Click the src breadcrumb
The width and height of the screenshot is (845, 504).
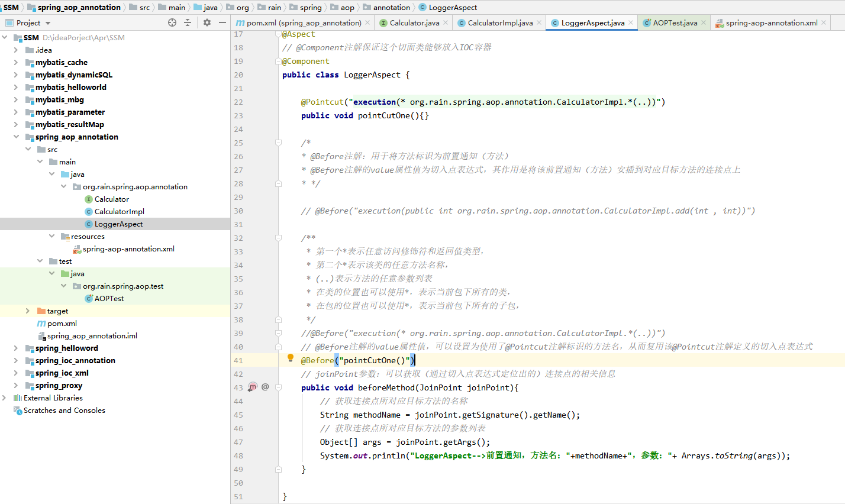click(x=144, y=7)
